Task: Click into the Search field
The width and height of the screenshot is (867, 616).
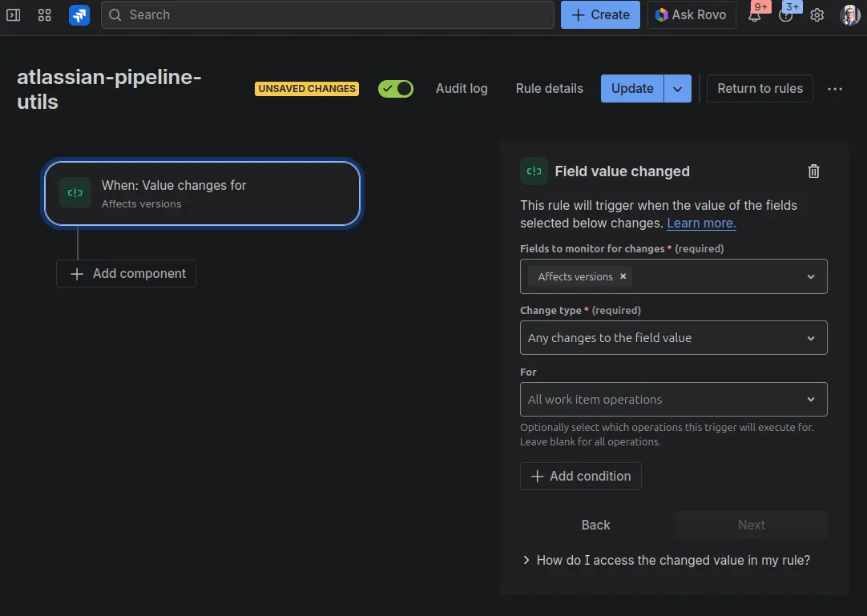Action: tap(329, 15)
